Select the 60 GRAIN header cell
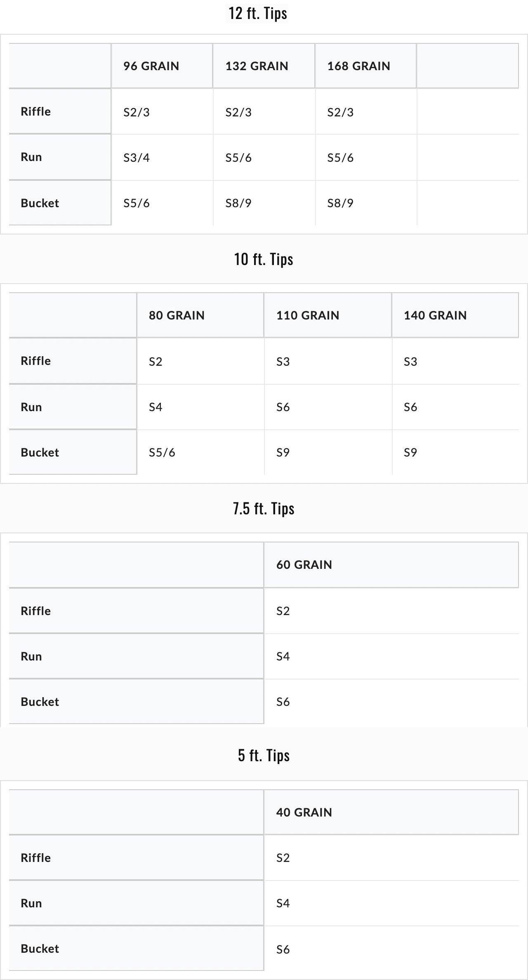This screenshot has height=980, width=528. coord(391,565)
